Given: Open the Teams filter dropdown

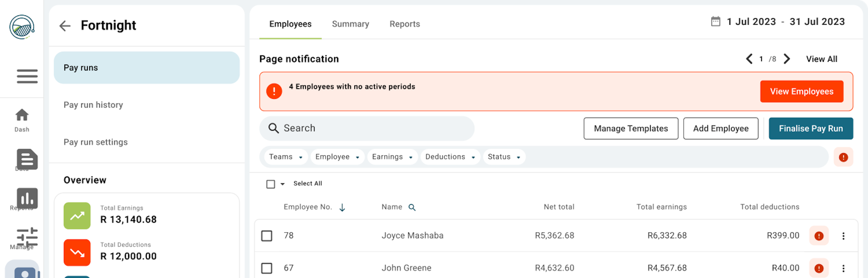Looking at the screenshot, I should [x=286, y=157].
